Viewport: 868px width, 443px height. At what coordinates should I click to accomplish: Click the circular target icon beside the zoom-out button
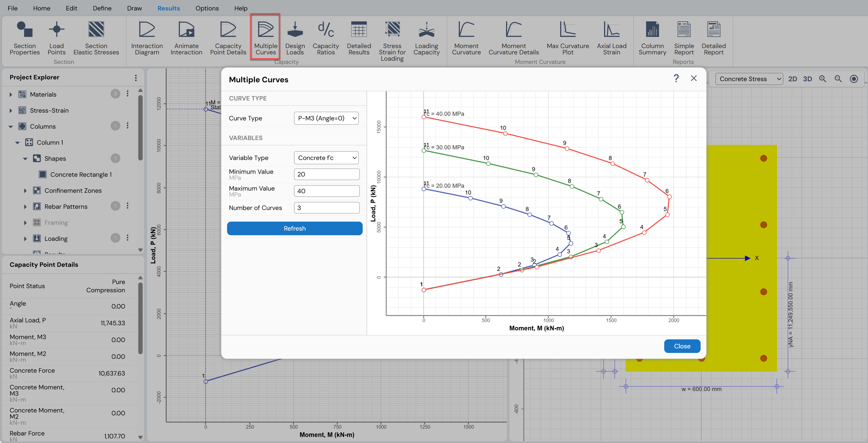point(854,79)
